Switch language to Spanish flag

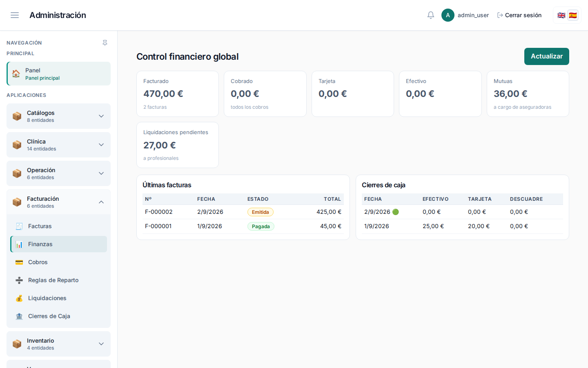tap(573, 15)
